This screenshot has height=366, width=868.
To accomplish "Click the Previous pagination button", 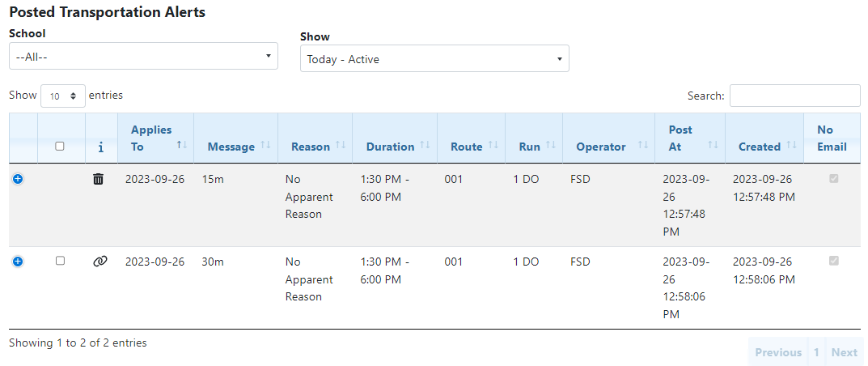I will 778,352.
